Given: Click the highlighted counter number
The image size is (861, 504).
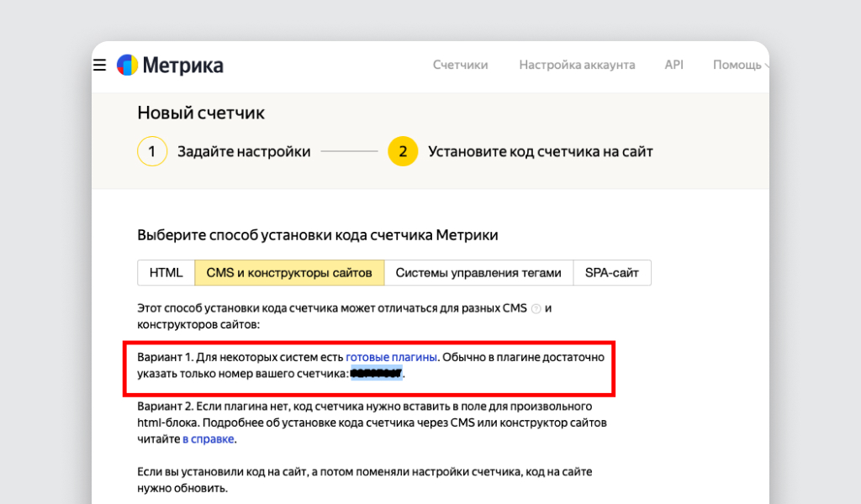Looking at the screenshot, I should pos(377,374).
